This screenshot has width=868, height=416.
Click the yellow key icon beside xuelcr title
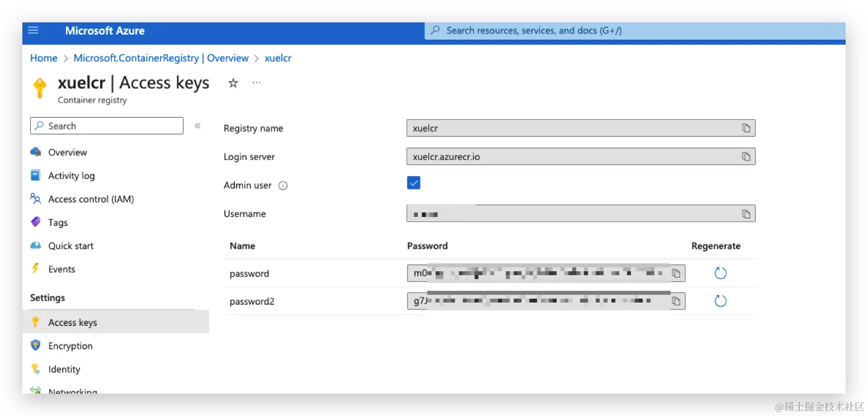[x=40, y=88]
